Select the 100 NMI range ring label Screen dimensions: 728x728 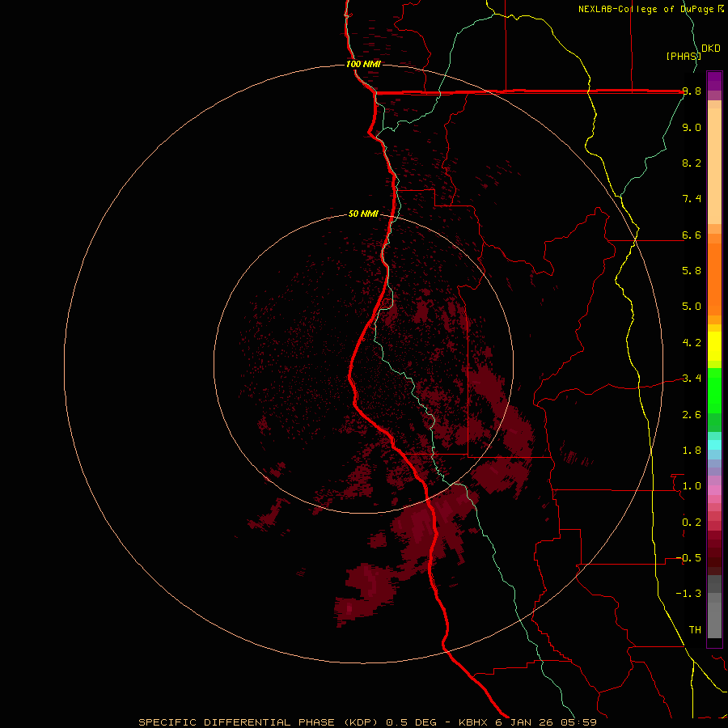click(x=362, y=64)
